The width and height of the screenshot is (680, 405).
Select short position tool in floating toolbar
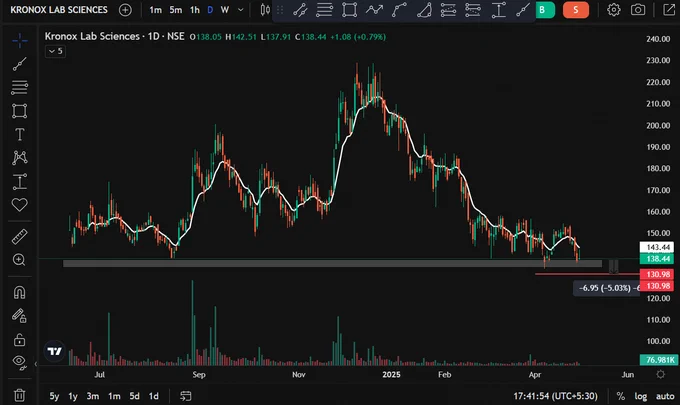click(x=473, y=10)
